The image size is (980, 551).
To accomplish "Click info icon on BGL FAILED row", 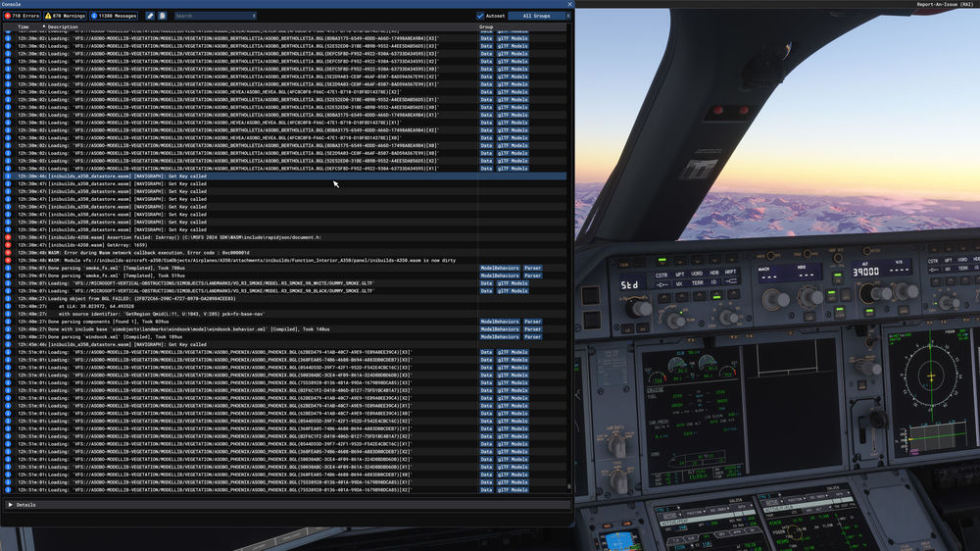I will 8,298.
